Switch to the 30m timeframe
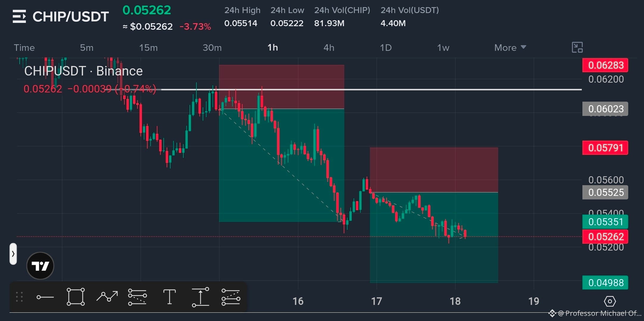Screen dimensions: 644x321 (212, 48)
